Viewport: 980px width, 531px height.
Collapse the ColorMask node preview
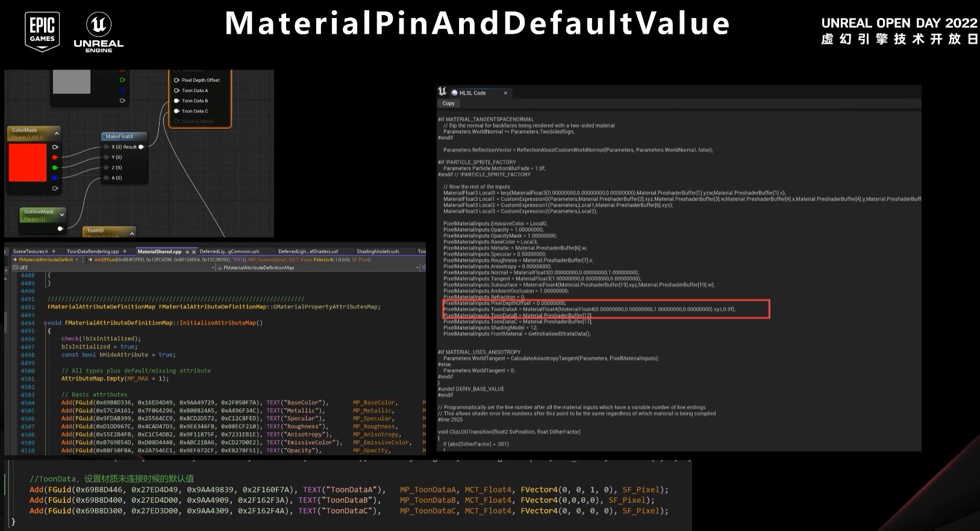[x=57, y=133]
